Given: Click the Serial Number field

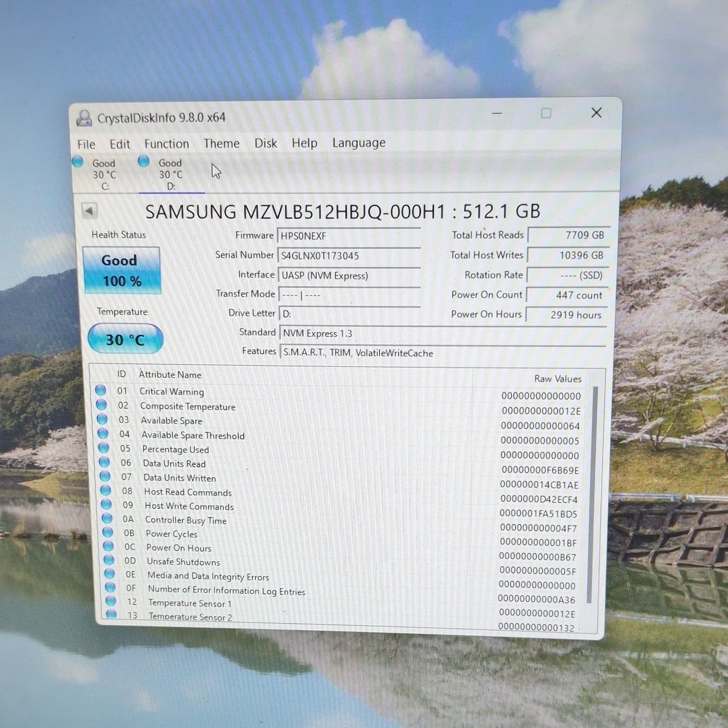Looking at the screenshot, I should pos(349,256).
